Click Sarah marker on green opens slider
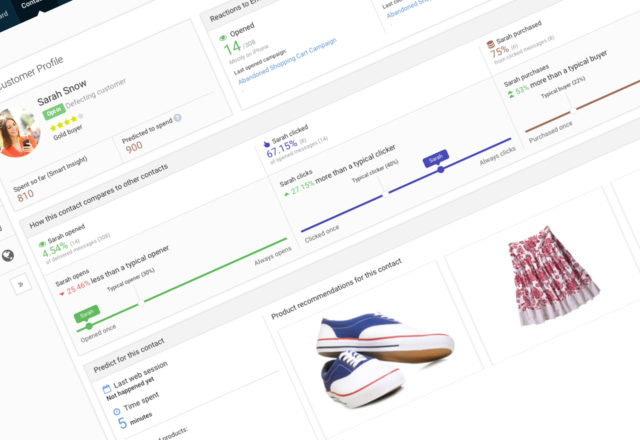The width and height of the screenshot is (640, 440). [87, 315]
